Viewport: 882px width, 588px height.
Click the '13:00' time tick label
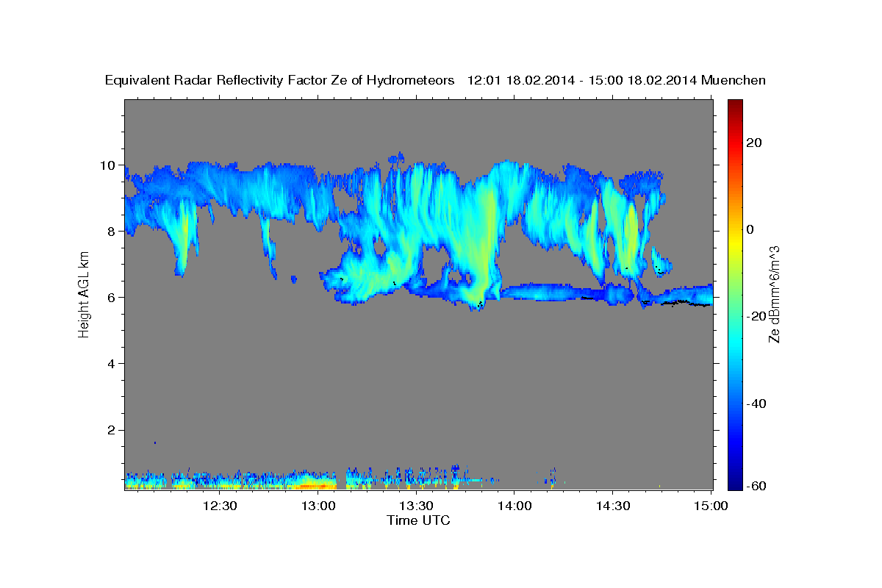(x=318, y=506)
